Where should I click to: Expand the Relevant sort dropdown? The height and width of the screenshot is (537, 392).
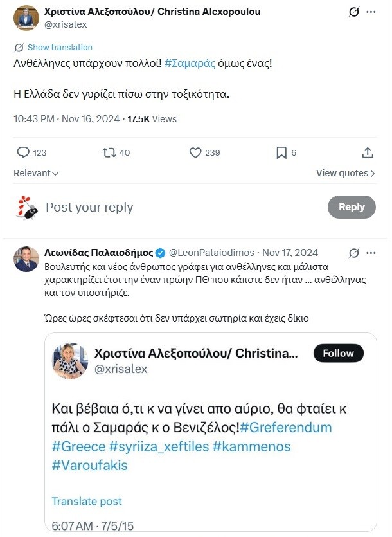[x=36, y=173]
